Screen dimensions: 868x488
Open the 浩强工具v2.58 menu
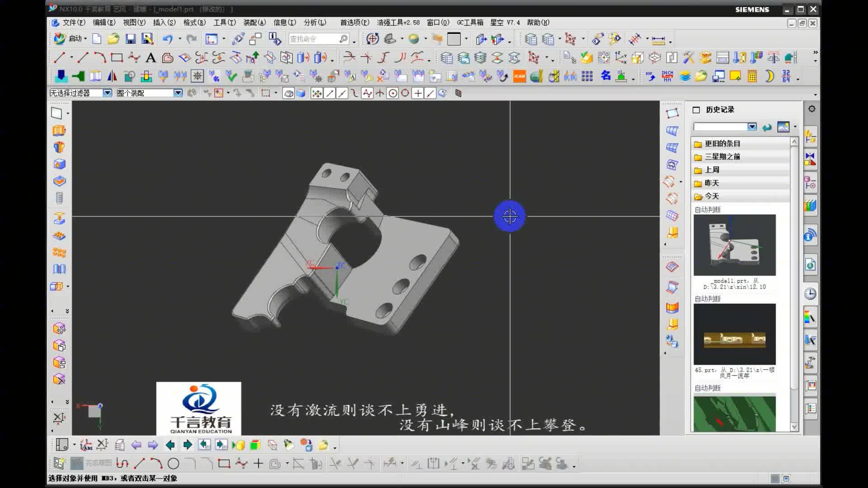pyautogui.click(x=398, y=23)
